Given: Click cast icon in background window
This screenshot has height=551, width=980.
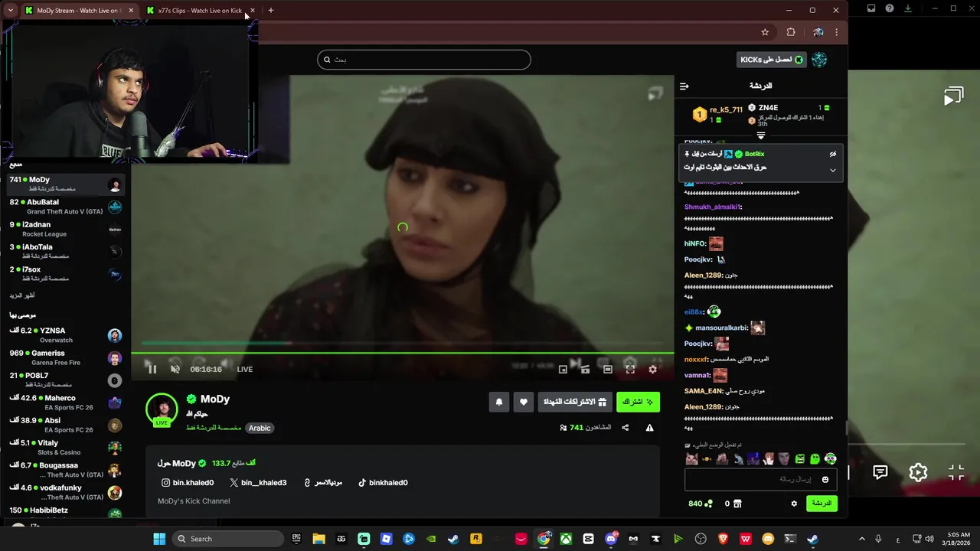Looking at the screenshot, I should coord(953,97).
